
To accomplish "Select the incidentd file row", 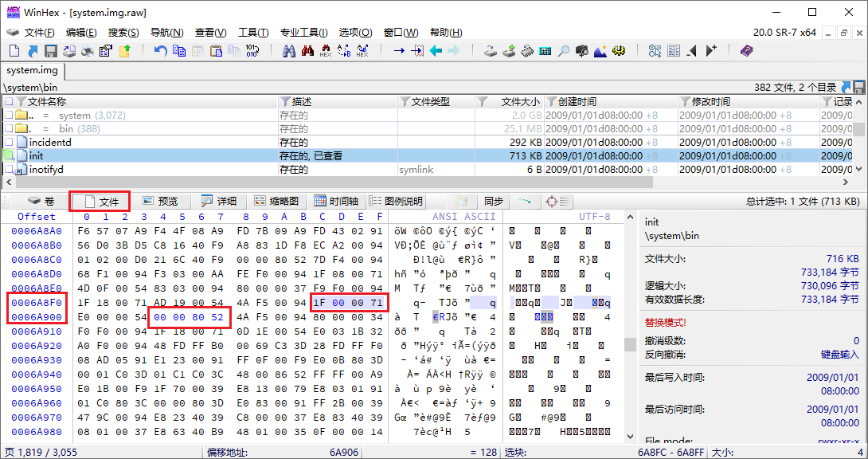I will click(426, 143).
